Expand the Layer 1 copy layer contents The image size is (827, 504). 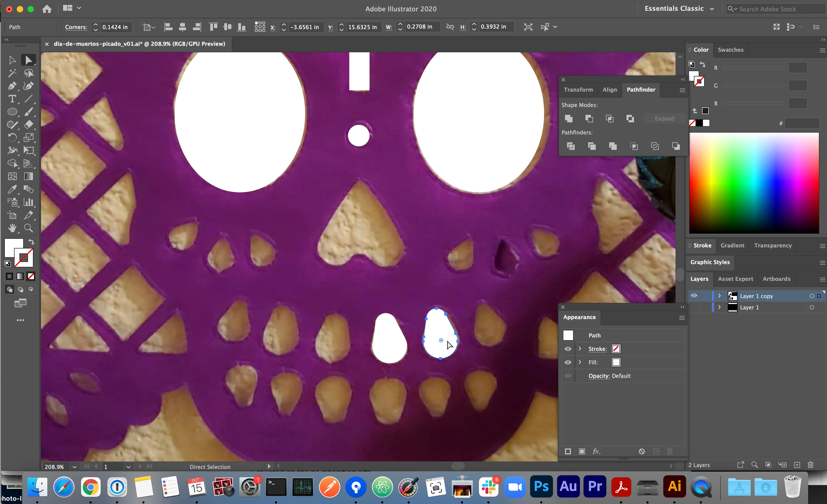point(719,296)
